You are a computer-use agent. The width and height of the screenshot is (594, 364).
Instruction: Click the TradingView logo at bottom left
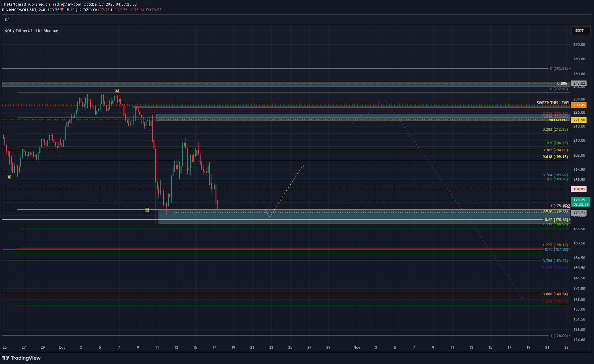(x=21, y=358)
